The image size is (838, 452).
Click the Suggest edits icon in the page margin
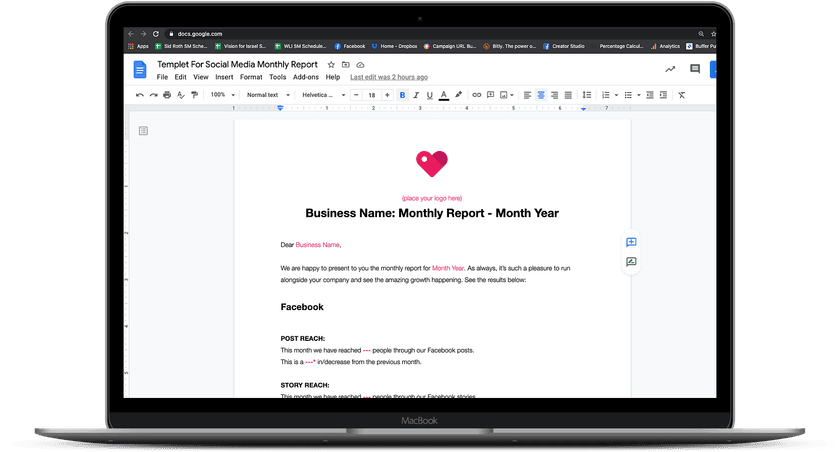tap(631, 262)
